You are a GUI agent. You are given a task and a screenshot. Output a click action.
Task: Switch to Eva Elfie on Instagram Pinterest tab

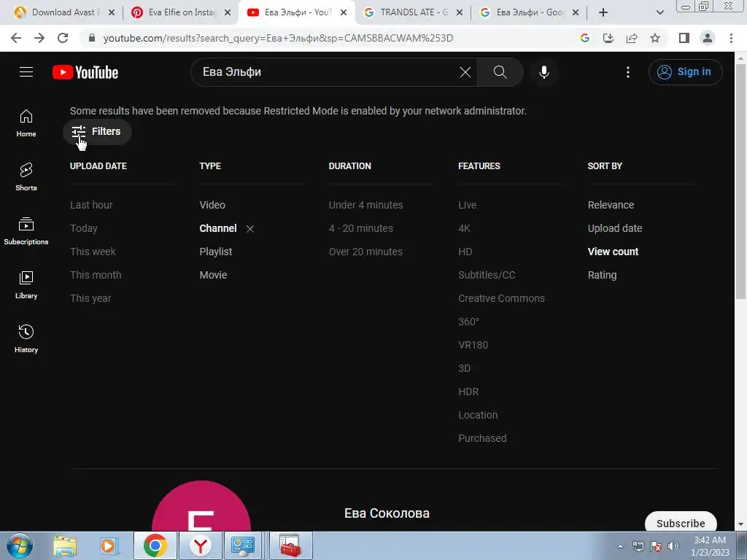(181, 12)
